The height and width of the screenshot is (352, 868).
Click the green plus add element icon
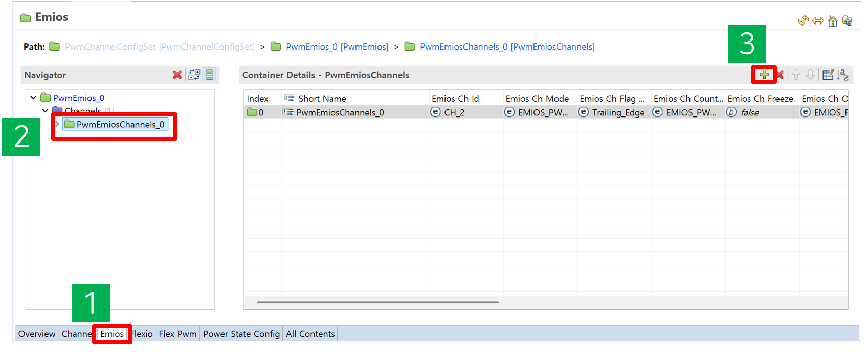click(x=764, y=75)
